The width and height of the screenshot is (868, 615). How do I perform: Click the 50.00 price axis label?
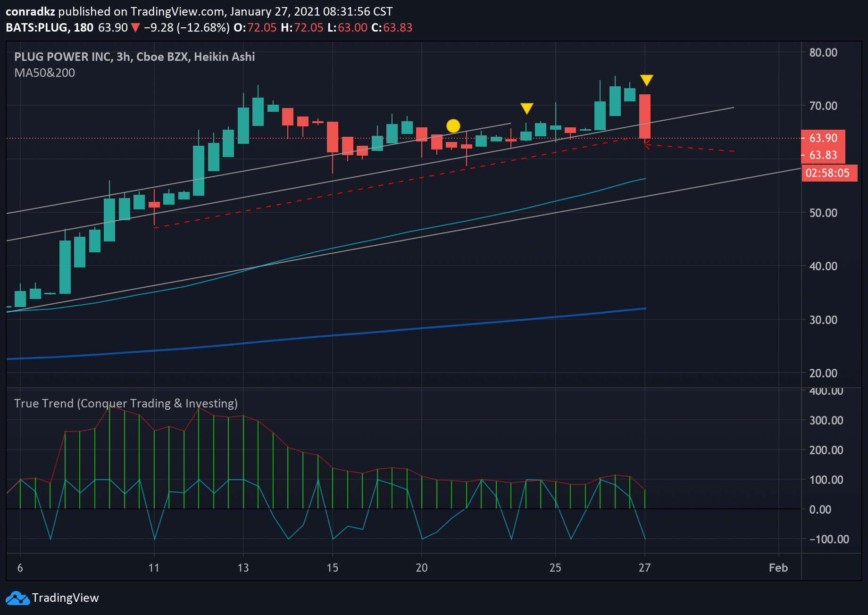click(823, 213)
